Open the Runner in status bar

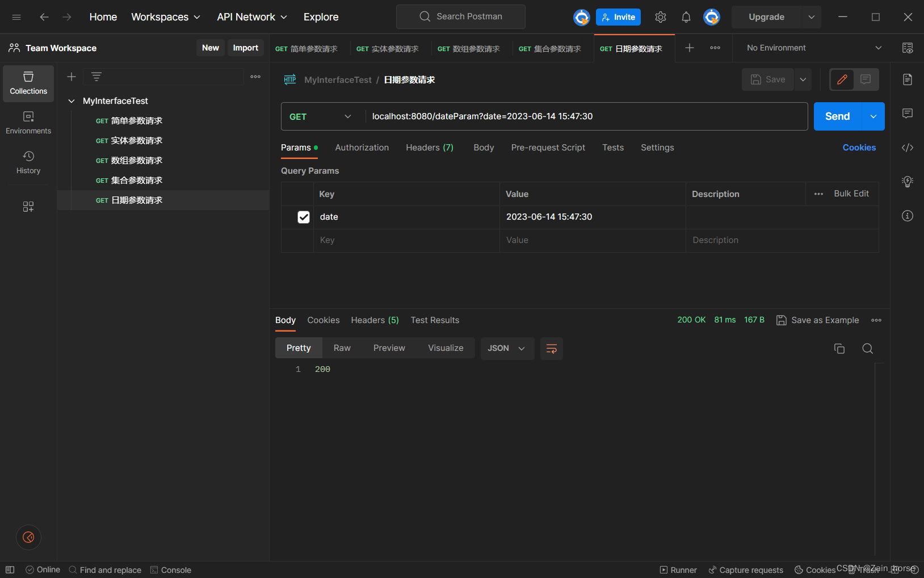tap(678, 570)
